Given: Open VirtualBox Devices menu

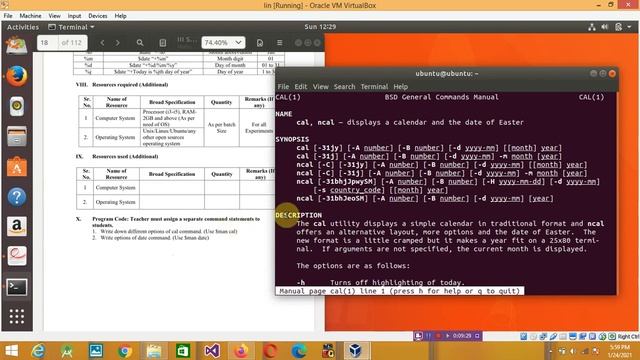Looking at the screenshot, I should [98, 16].
